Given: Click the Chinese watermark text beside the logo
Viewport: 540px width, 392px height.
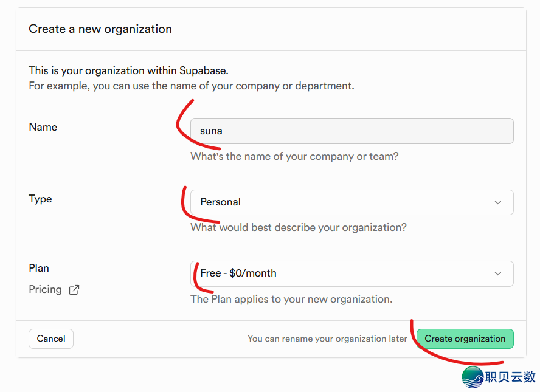Looking at the screenshot, I should tap(510, 377).
